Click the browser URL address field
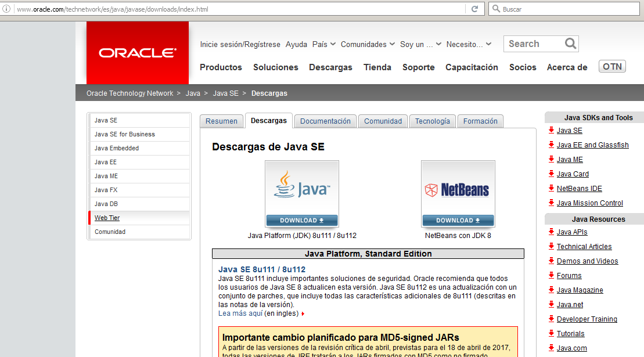 (x=240, y=9)
